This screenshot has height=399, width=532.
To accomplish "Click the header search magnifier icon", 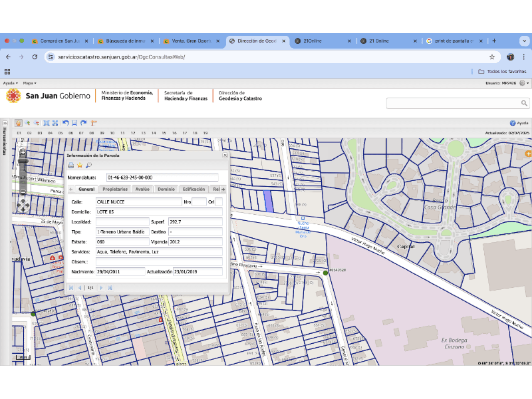I will tap(524, 103).
